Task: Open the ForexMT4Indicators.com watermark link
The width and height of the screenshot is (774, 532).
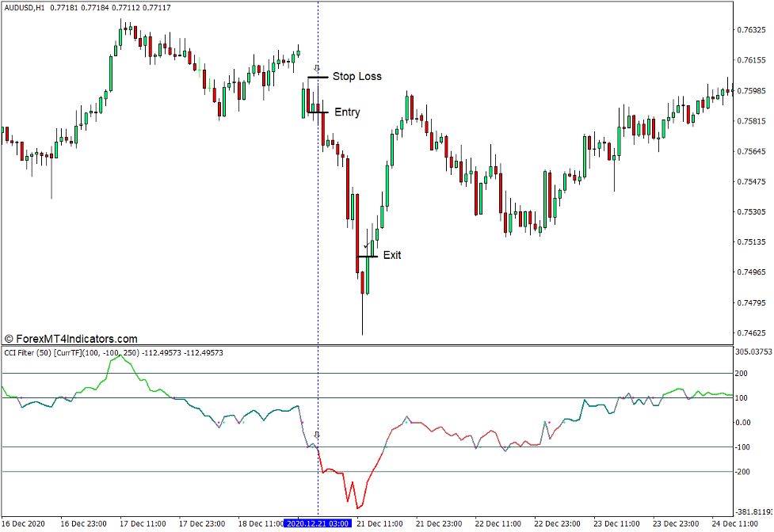Action: pos(71,339)
